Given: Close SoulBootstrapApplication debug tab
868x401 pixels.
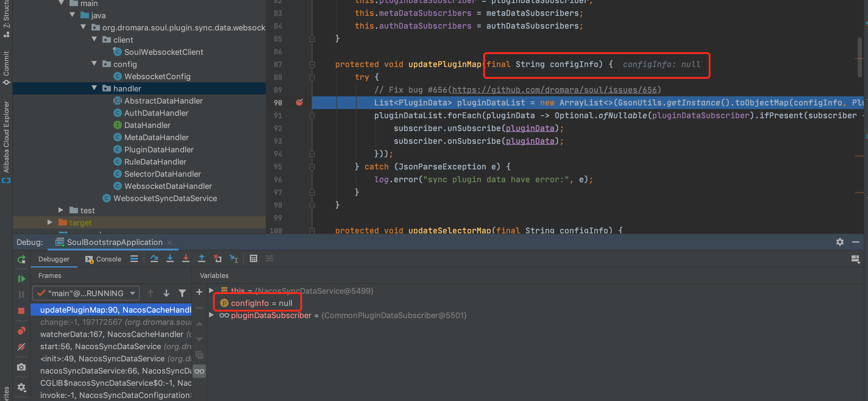Looking at the screenshot, I should point(169,242).
